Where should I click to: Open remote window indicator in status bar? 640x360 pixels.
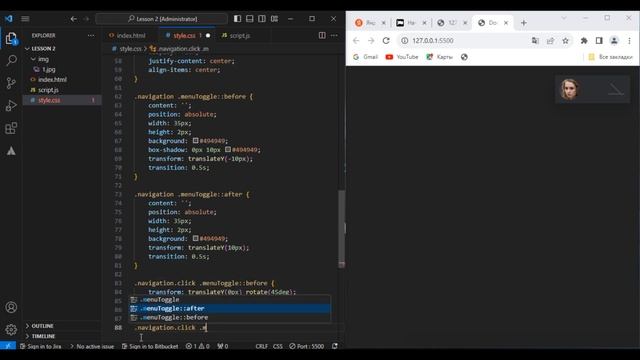pos(8,346)
